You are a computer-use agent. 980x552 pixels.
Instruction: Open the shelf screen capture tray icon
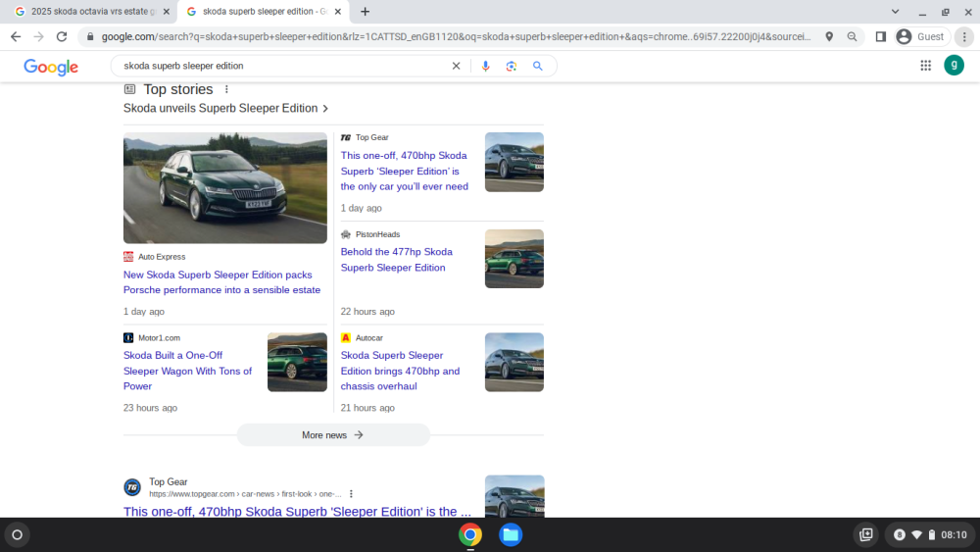[x=865, y=535]
